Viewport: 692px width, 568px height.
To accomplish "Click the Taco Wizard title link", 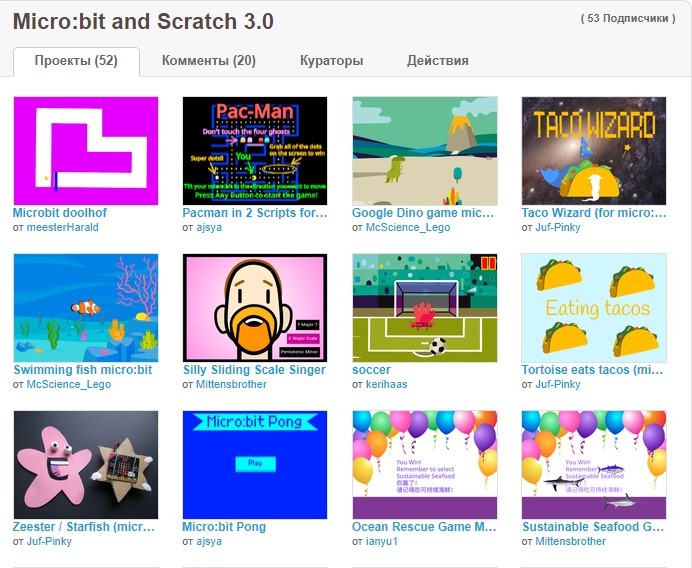I will coord(594,213).
